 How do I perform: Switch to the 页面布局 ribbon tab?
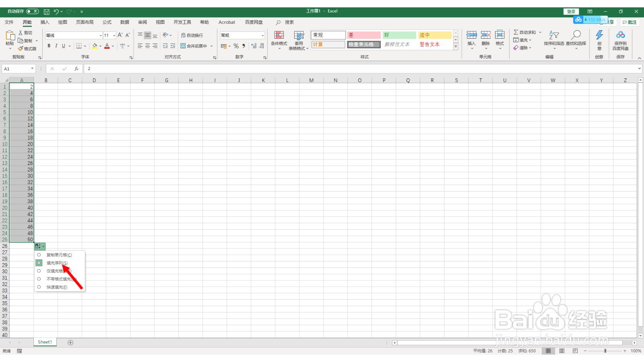coord(85,22)
